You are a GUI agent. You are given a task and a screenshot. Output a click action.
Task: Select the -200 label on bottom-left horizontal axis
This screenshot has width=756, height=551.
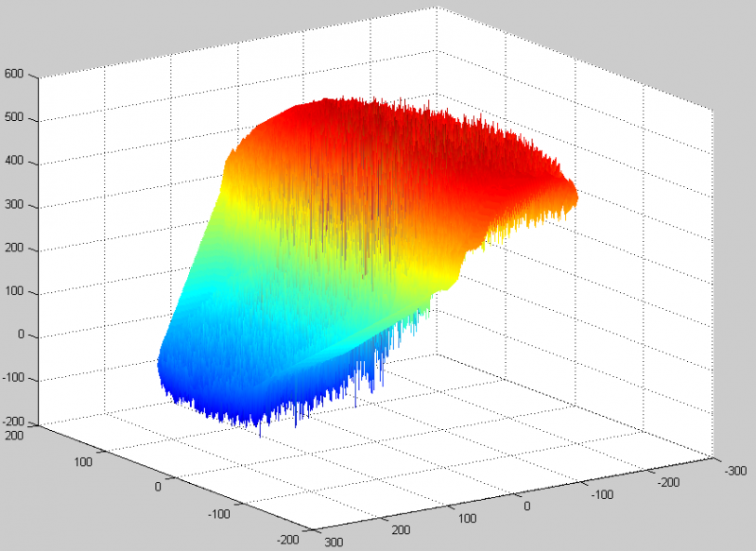288,540
